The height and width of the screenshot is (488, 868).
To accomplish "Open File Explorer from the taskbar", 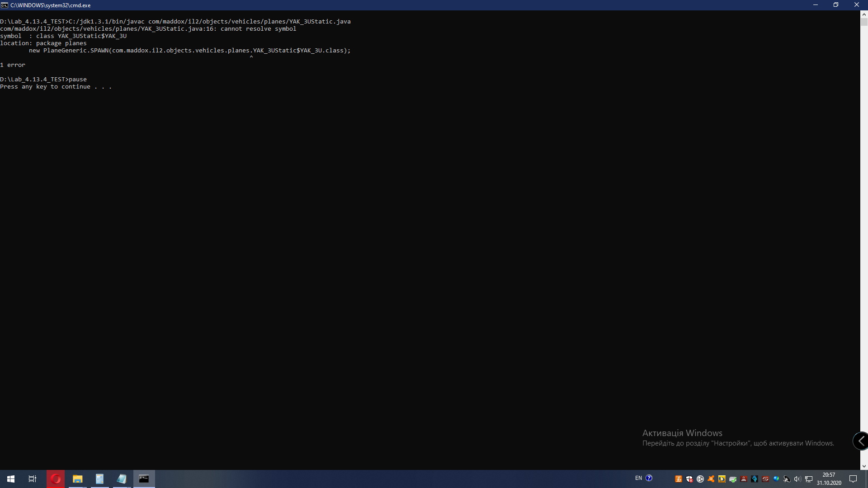I will (x=77, y=479).
